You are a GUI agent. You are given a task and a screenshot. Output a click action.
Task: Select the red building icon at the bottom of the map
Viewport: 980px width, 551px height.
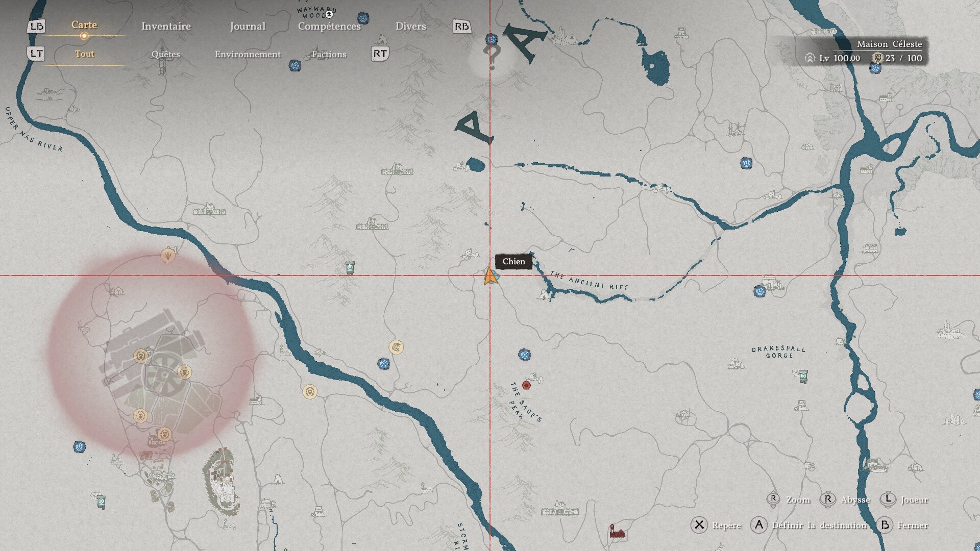pos(617,532)
